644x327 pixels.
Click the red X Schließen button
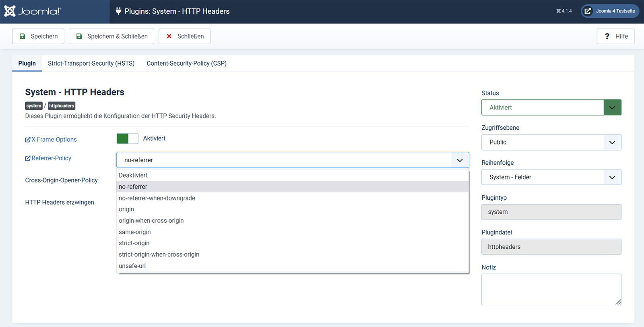point(185,36)
